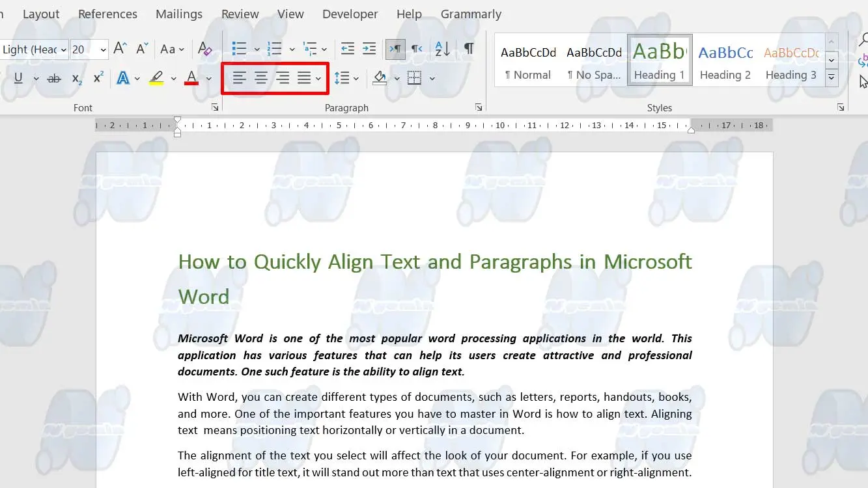Switch to the Grammarly tab
Image resolution: width=868 pixels, height=488 pixels.
point(471,14)
